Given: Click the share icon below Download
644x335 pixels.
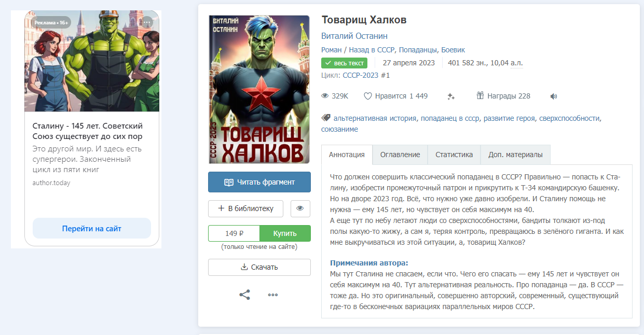Looking at the screenshot, I should [x=244, y=295].
